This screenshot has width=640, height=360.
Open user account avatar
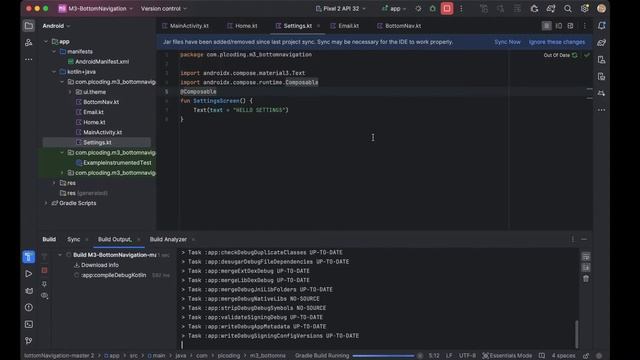pyautogui.click(x=601, y=9)
